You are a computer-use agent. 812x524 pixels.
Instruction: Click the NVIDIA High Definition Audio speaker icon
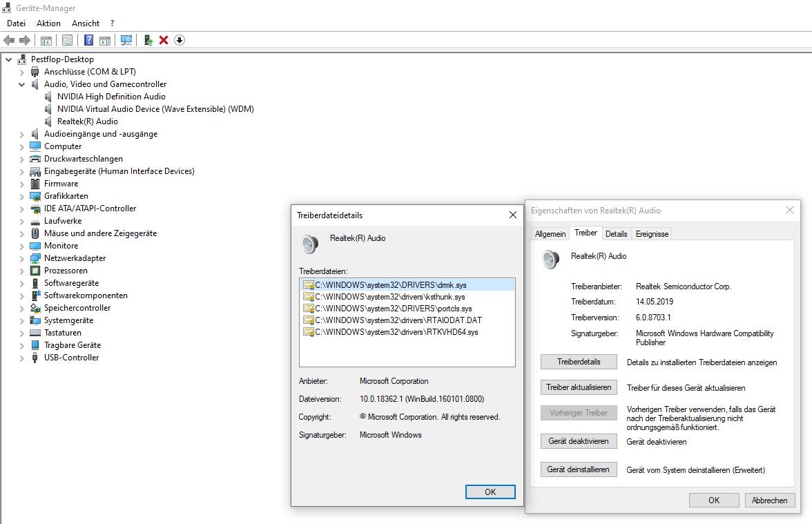(48, 97)
